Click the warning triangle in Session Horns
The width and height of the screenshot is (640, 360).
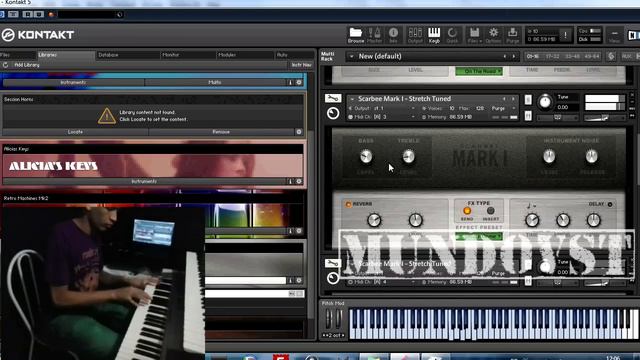pyautogui.click(x=107, y=116)
